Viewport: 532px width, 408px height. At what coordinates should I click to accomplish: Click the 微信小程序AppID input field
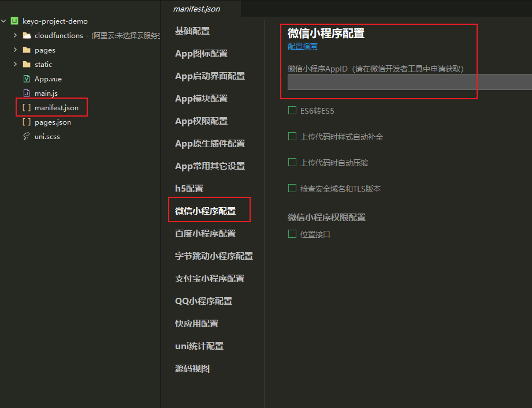(x=410, y=82)
